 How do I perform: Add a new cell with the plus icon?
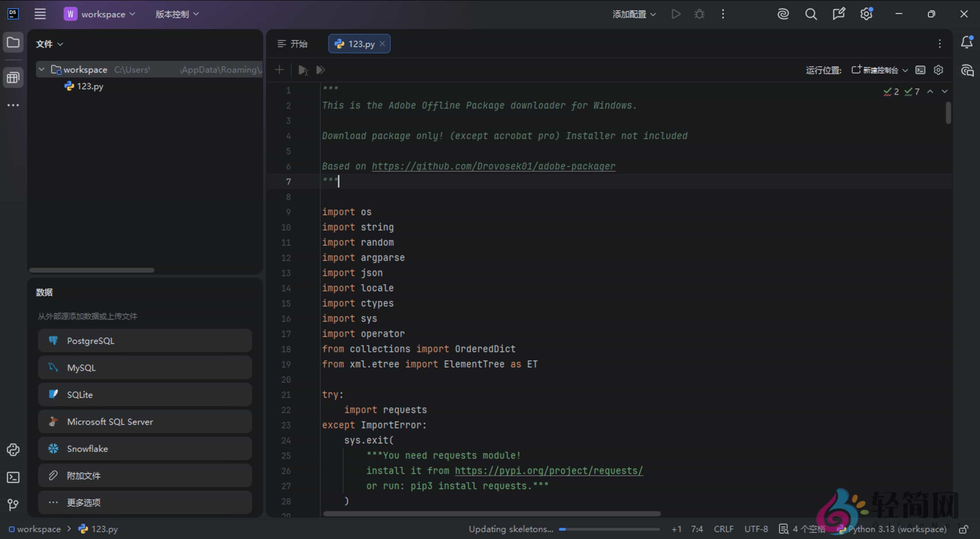coord(279,70)
